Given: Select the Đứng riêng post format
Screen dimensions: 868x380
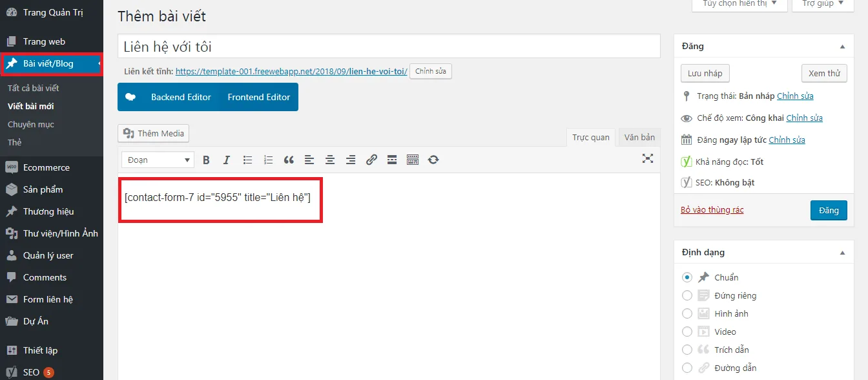Looking at the screenshot, I should coord(687,295).
